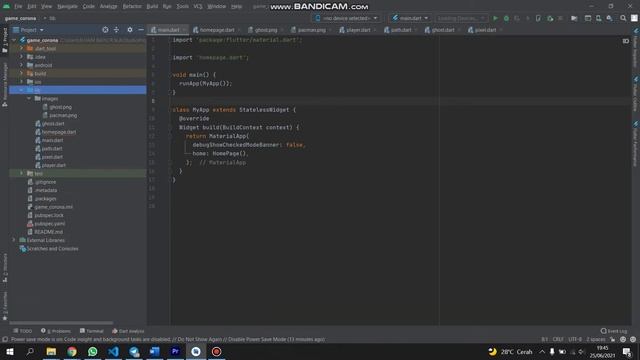Click Do Not Show Again link
Viewport: 640px width, 360px height.
tap(199, 339)
